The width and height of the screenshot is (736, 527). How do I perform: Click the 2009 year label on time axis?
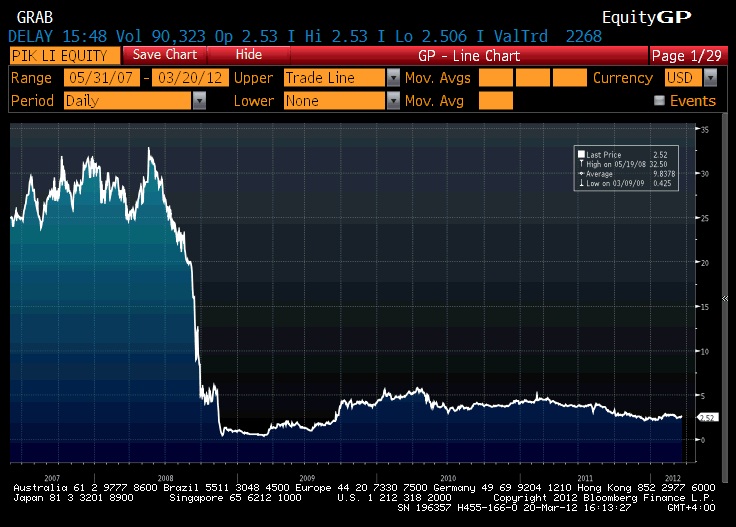pyautogui.click(x=307, y=478)
